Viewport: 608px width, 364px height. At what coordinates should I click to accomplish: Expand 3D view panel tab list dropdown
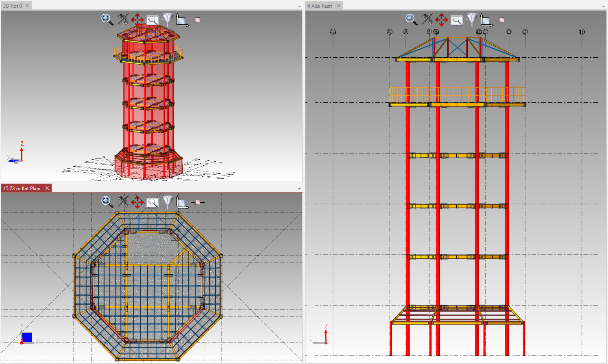299,6
